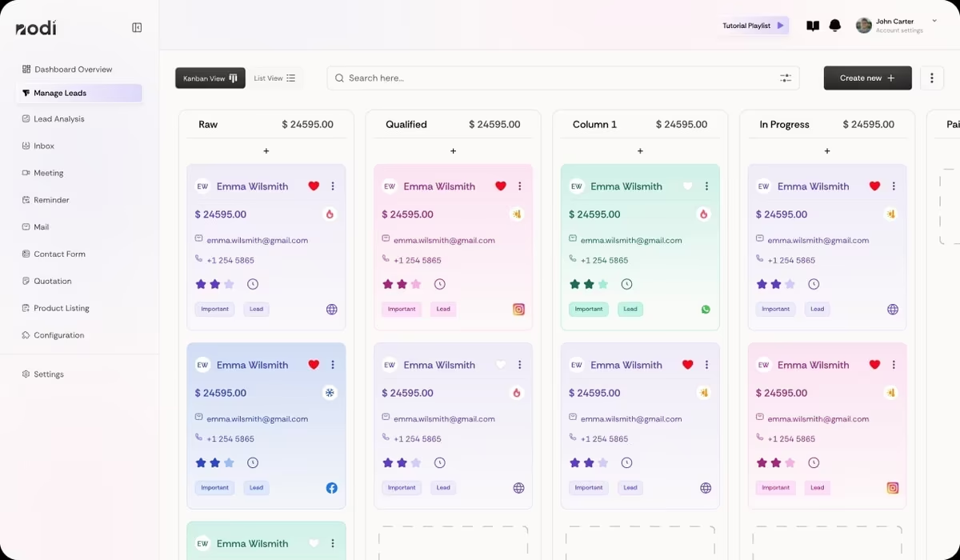Click snowflake icon on blue Raw card

(330, 393)
